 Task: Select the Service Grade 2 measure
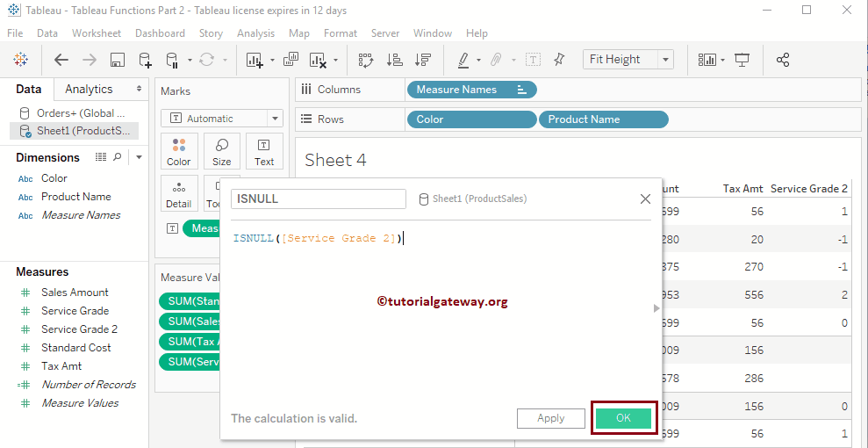click(79, 329)
